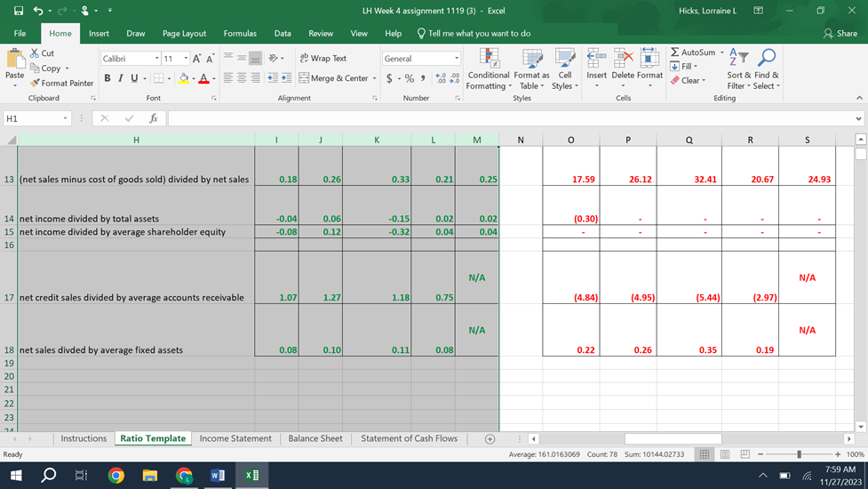Image resolution: width=868 pixels, height=489 pixels.
Task: Open Word from the taskbar
Action: point(218,475)
